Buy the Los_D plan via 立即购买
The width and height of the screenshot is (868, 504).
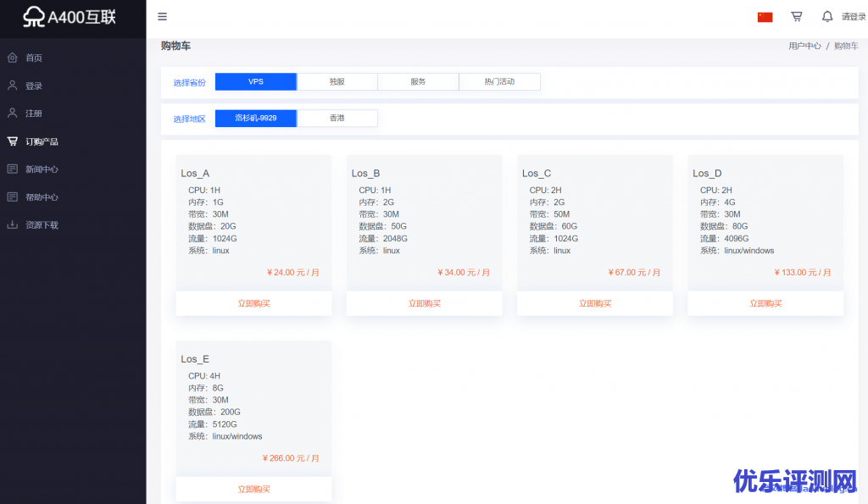click(765, 303)
